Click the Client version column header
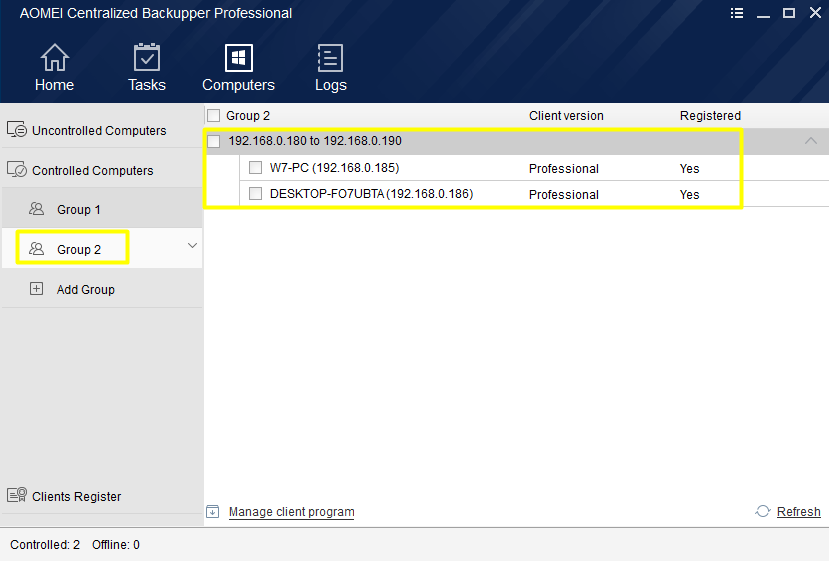This screenshot has height=561, width=829. (x=566, y=116)
